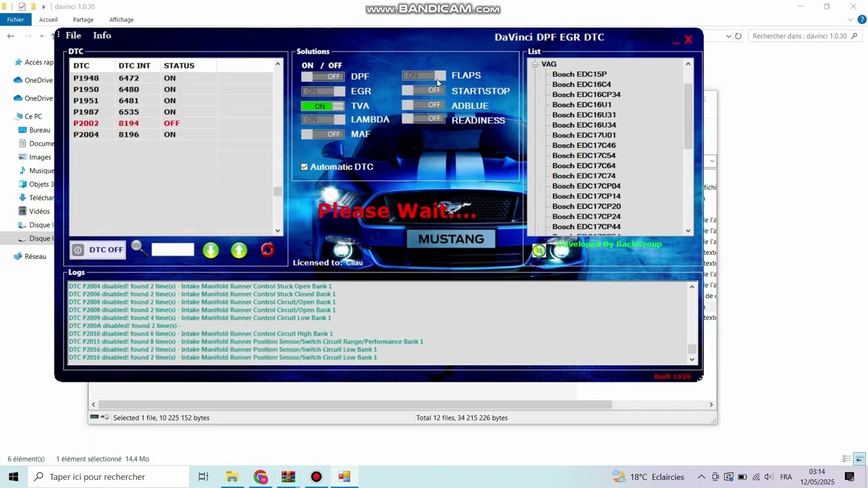
Task: Collapse the VAG tree node
Action: click(x=535, y=64)
